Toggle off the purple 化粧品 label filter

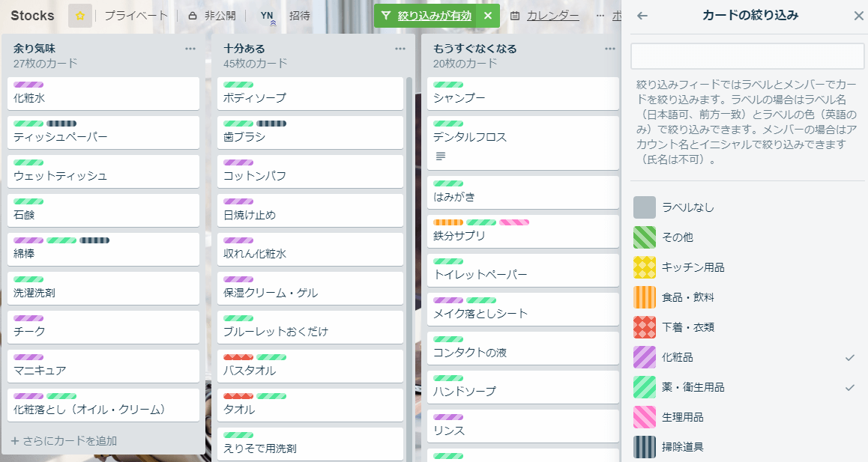(747, 357)
